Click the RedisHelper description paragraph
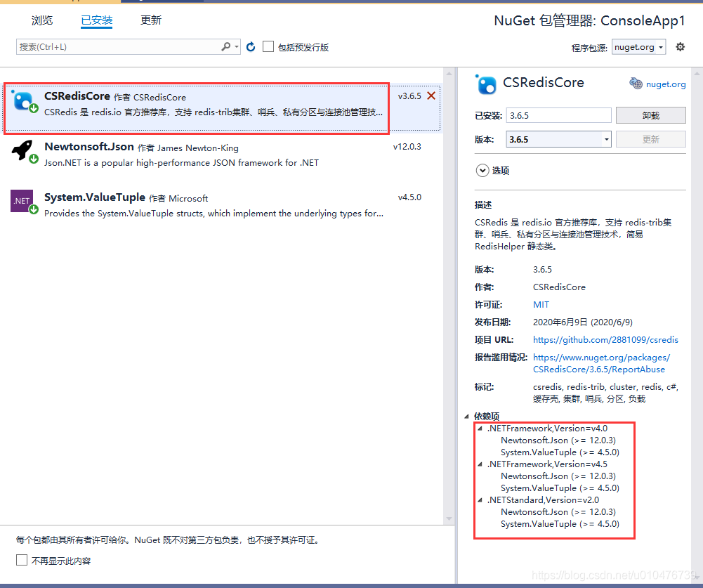703x588 pixels. [573, 234]
